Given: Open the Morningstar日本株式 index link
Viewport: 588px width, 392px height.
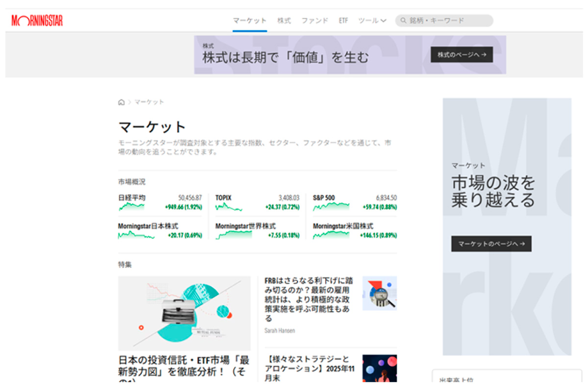Looking at the screenshot, I should coord(148,226).
